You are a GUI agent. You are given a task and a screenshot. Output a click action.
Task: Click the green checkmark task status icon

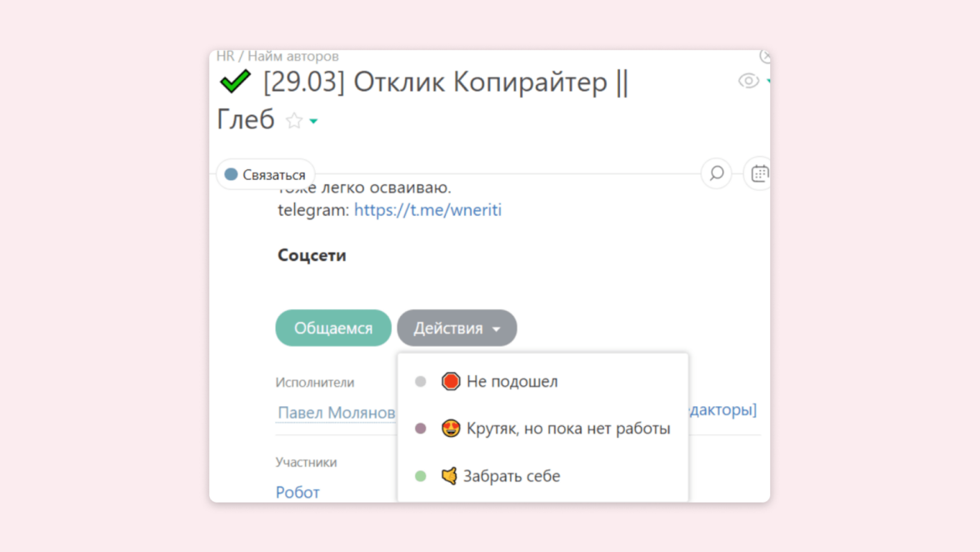click(235, 82)
